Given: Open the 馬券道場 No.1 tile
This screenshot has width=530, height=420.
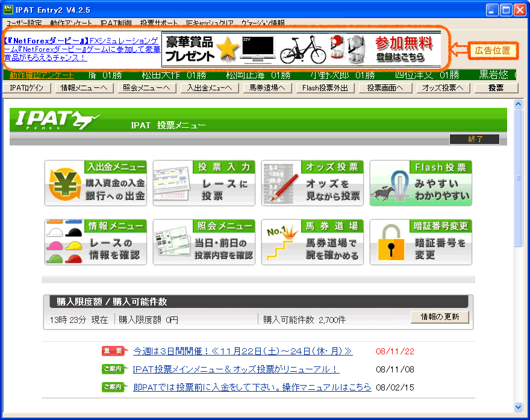Looking at the screenshot, I should coord(312,242).
